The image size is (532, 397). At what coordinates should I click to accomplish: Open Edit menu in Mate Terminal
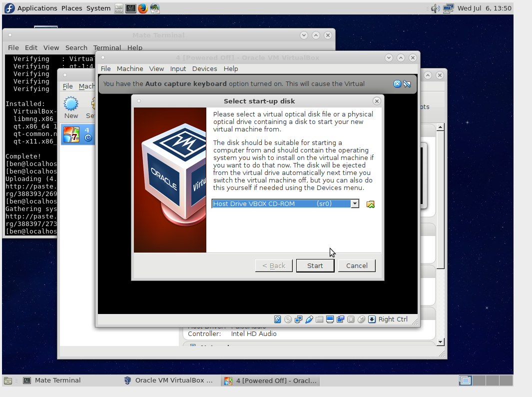click(31, 47)
